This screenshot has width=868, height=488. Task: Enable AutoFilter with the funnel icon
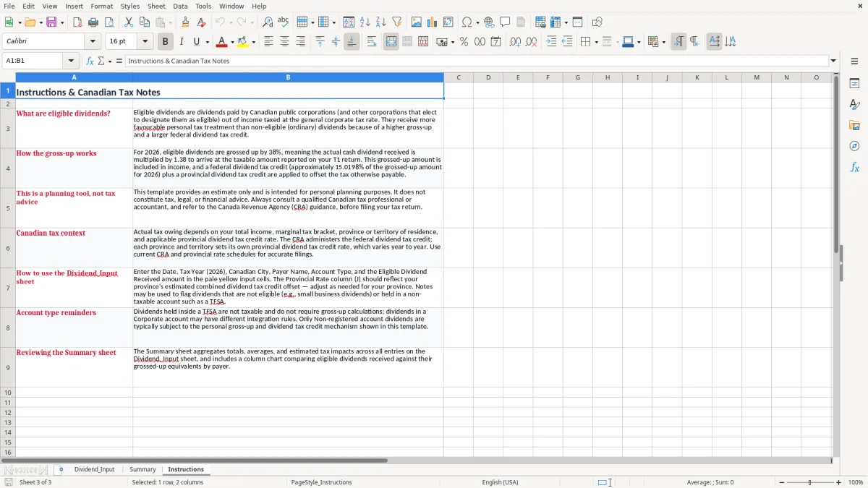point(397,22)
